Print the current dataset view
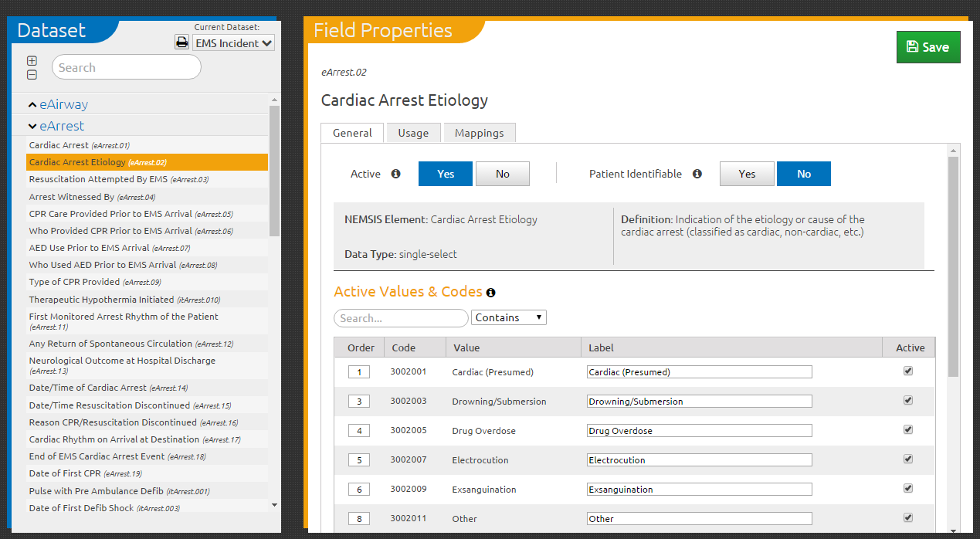This screenshot has width=980, height=539. pos(181,41)
